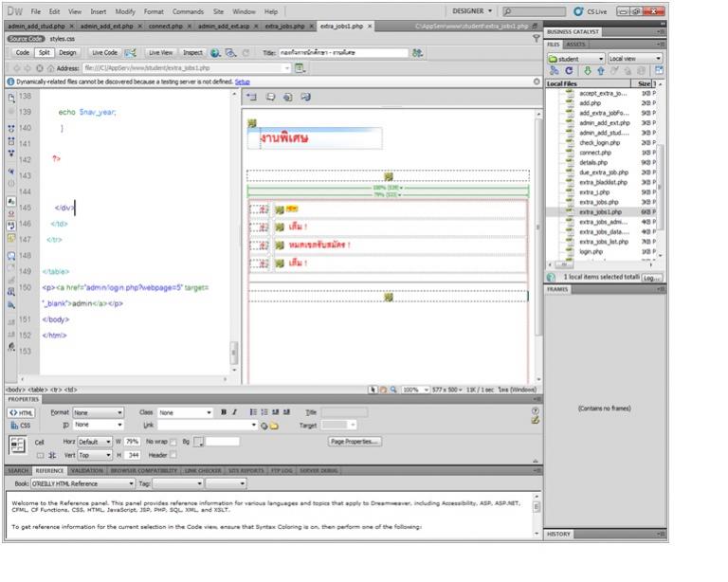Click the Select tool in the status bar
The width and height of the screenshot is (728, 582).
tap(373, 390)
